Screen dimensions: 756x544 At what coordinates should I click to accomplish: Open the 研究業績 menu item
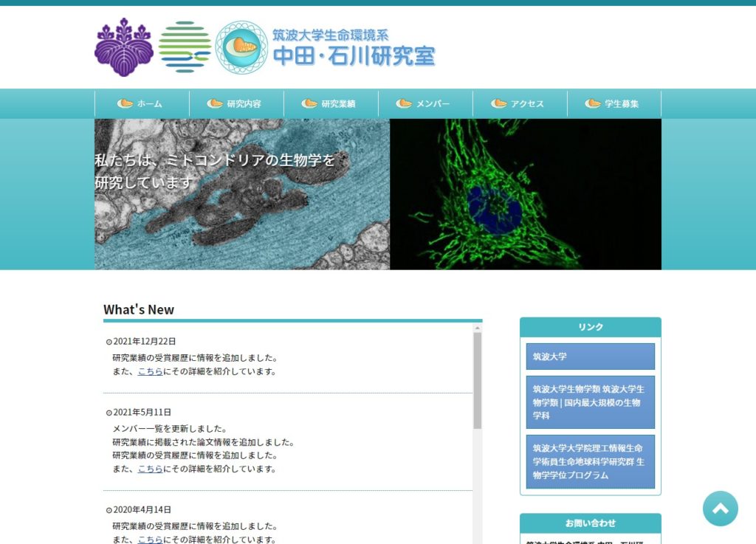coord(331,103)
